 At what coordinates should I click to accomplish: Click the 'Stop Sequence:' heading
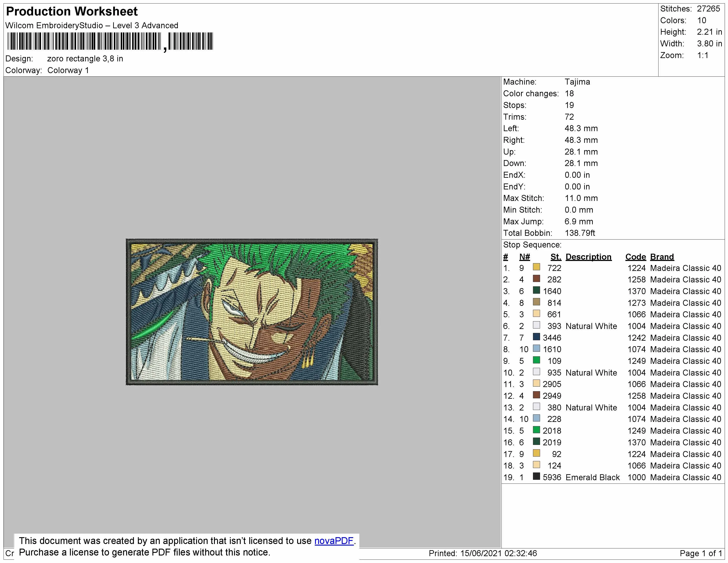[x=532, y=245]
